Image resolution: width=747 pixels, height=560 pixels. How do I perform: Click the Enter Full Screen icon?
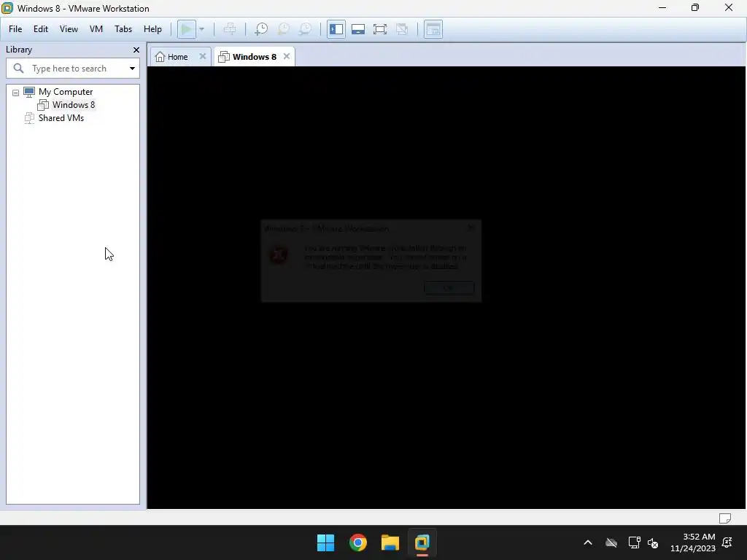coord(379,29)
